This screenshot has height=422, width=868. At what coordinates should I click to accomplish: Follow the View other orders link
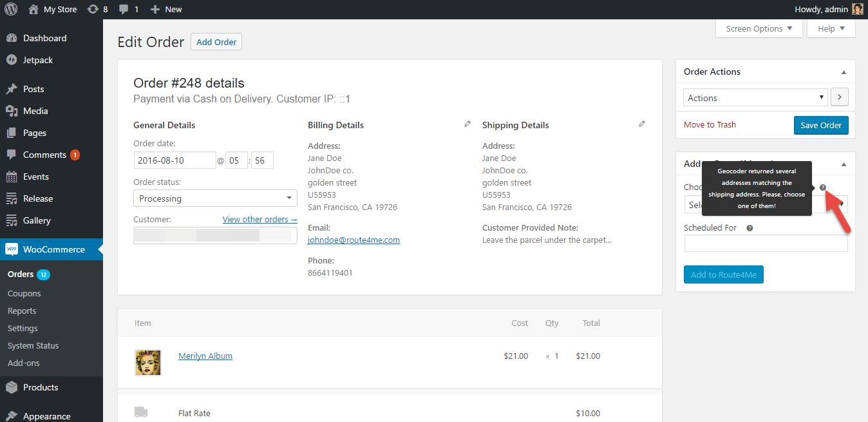point(259,219)
